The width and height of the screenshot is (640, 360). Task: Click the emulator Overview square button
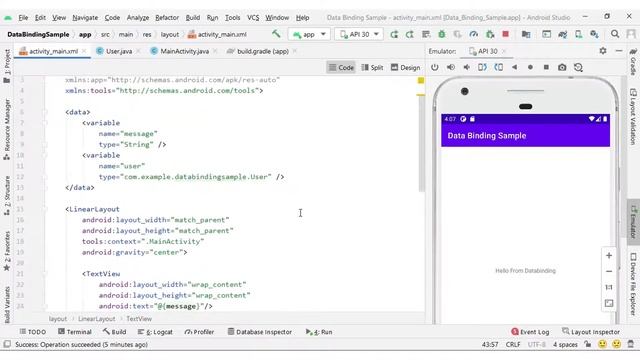[546, 67]
